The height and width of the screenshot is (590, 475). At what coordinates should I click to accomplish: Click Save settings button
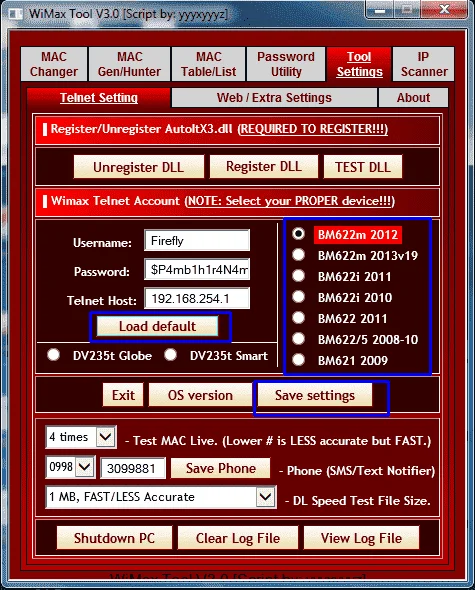click(x=315, y=395)
